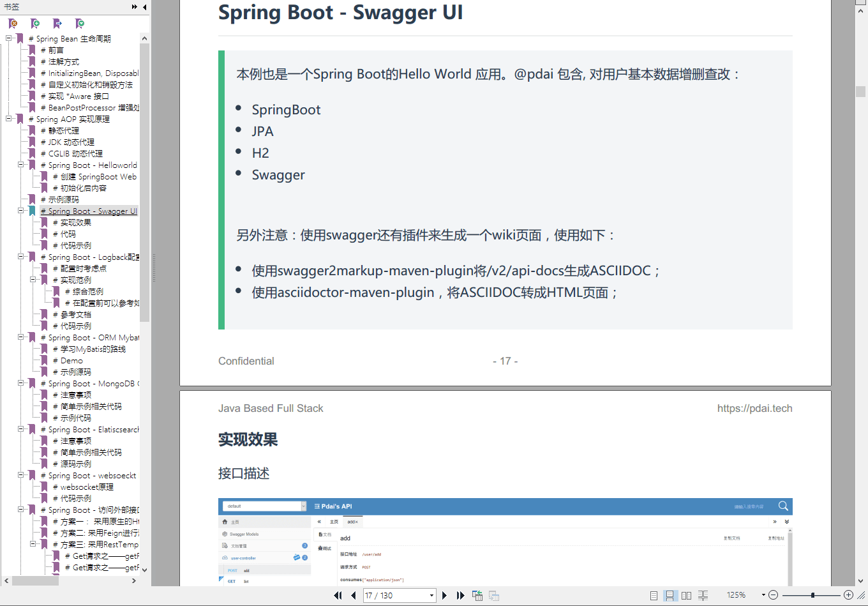Screen dimensions: 868x606
Task: Click the add bookmark icon with green plus
Action: tap(36, 24)
